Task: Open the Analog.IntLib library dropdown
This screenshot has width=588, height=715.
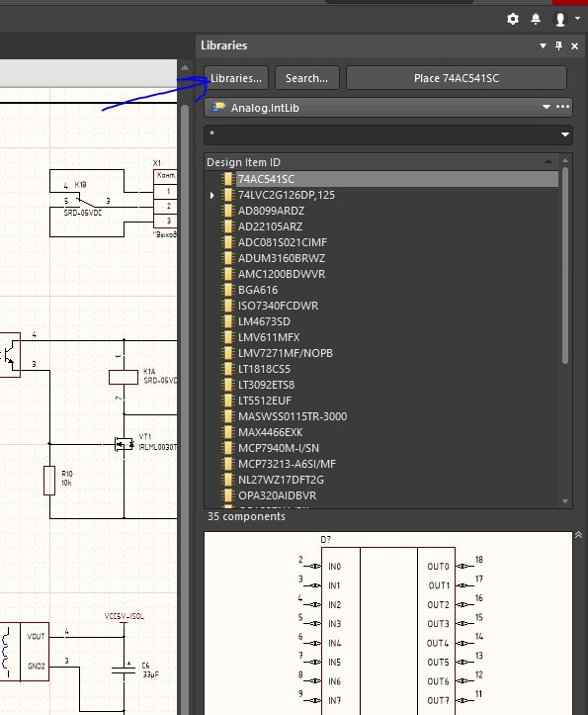Action: pyautogui.click(x=546, y=107)
